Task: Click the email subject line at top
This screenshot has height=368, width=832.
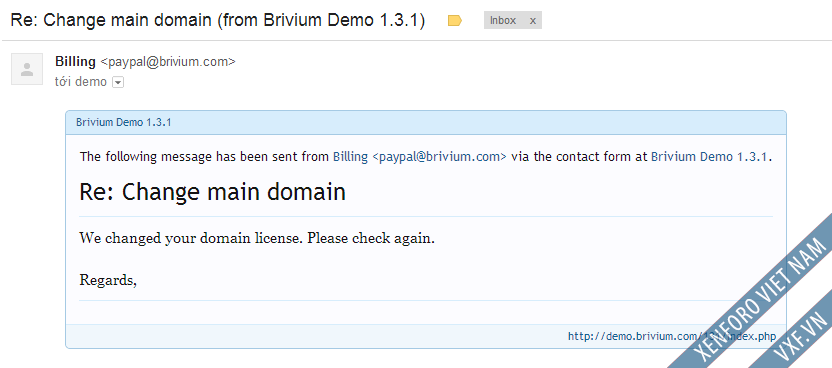Action: tap(218, 21)
